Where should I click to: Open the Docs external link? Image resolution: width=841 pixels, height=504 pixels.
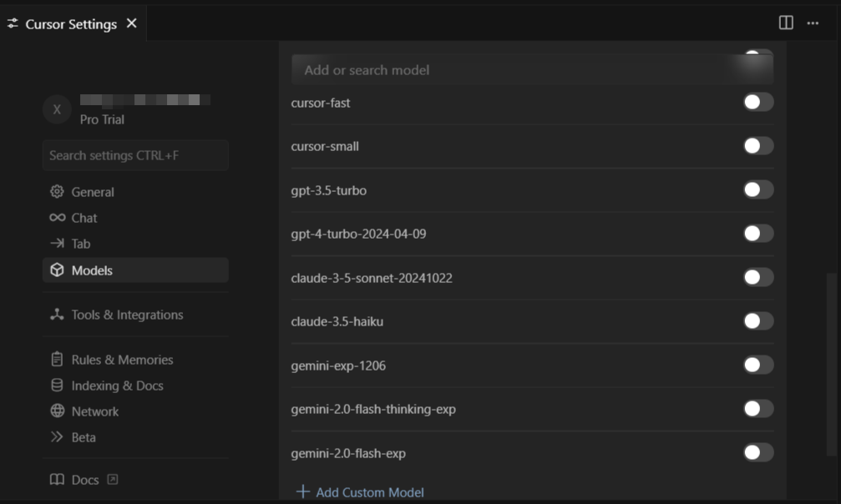(x=85, y=479)
